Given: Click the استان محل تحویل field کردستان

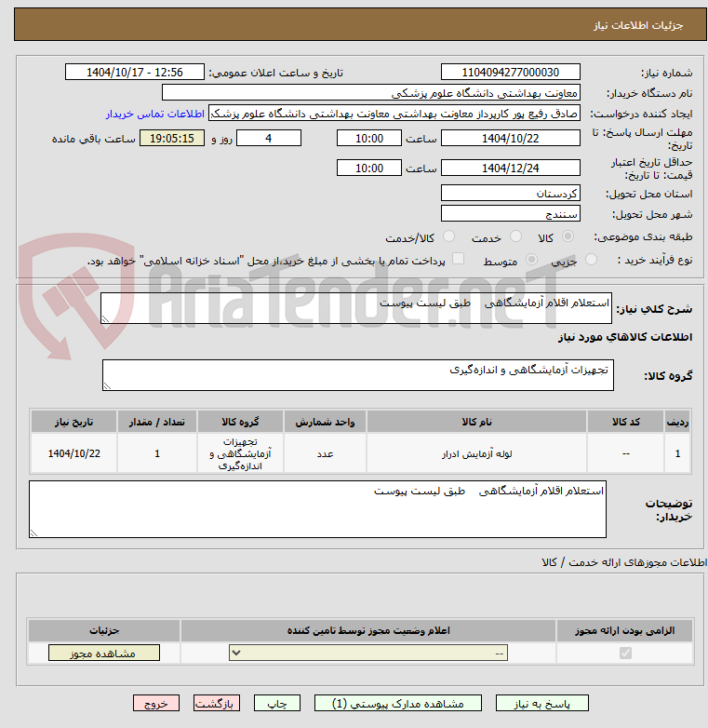Looking at the screenshot, I should pos(511,193).
